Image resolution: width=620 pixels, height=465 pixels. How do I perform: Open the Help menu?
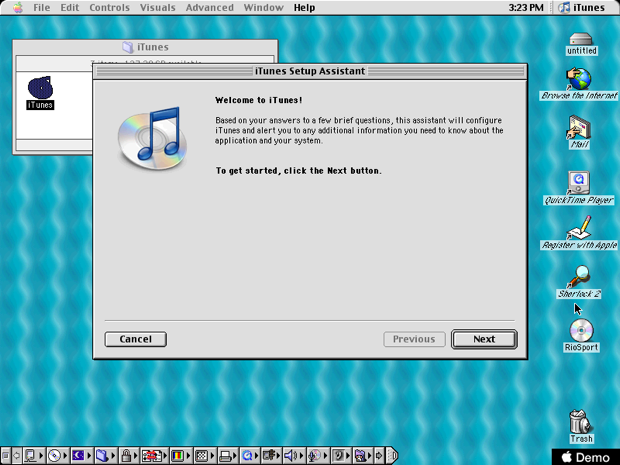click(x=304, y=8)
